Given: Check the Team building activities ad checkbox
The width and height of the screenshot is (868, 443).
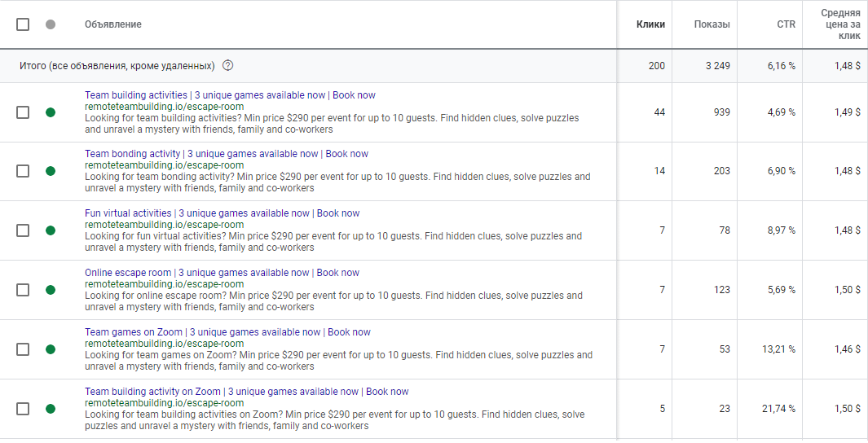Looking at the screenshot, I should 23,112.
